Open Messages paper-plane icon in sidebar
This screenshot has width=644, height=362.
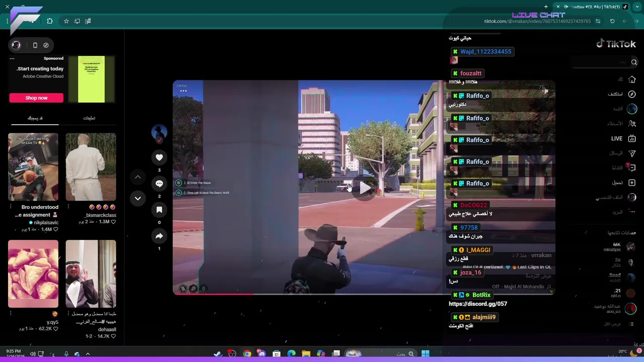tap(632, 153)
